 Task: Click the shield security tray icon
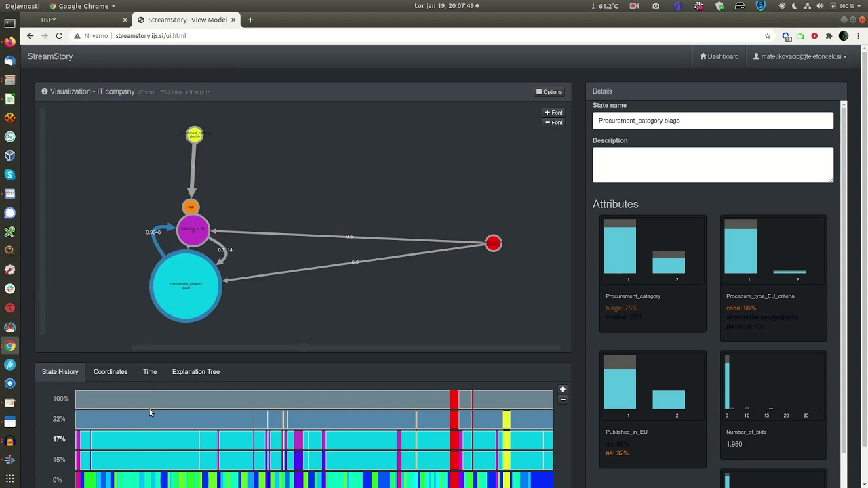point(719,6)
